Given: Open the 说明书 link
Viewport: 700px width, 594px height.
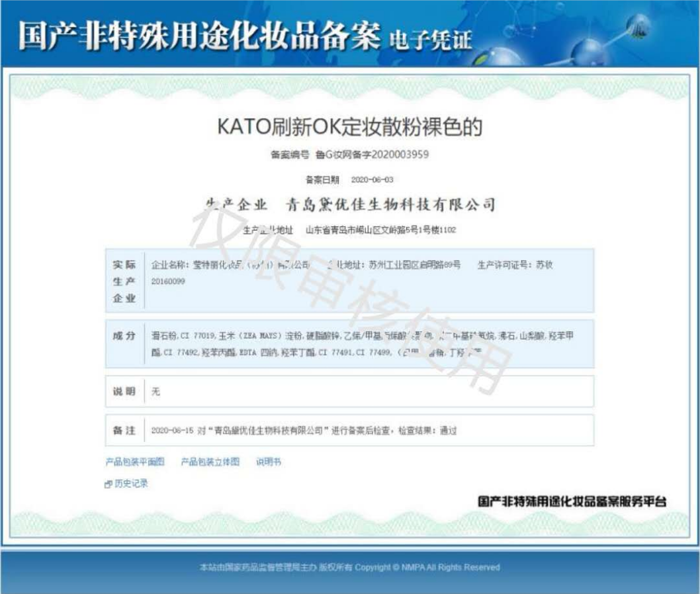Looking at the screenshot, I should coord(269,462).
